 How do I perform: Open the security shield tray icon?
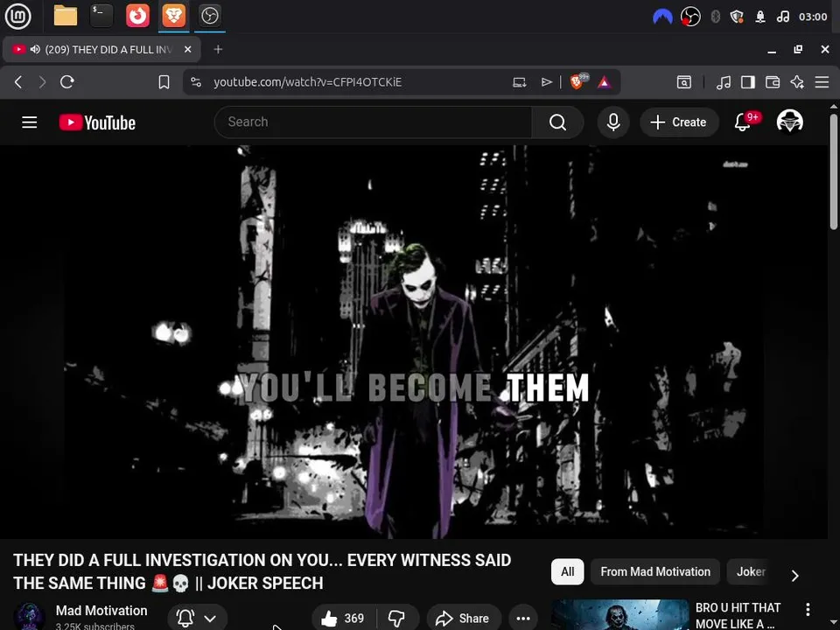tap(737, 17)
